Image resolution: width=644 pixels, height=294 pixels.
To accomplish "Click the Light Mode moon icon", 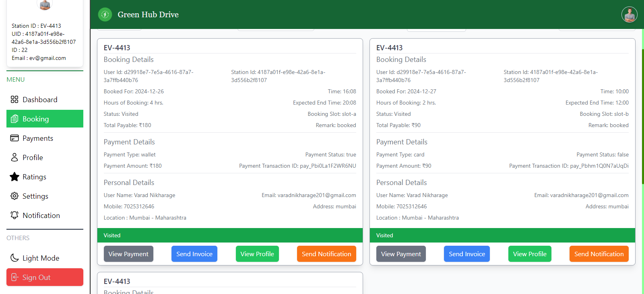I will (x=14, y=258).
